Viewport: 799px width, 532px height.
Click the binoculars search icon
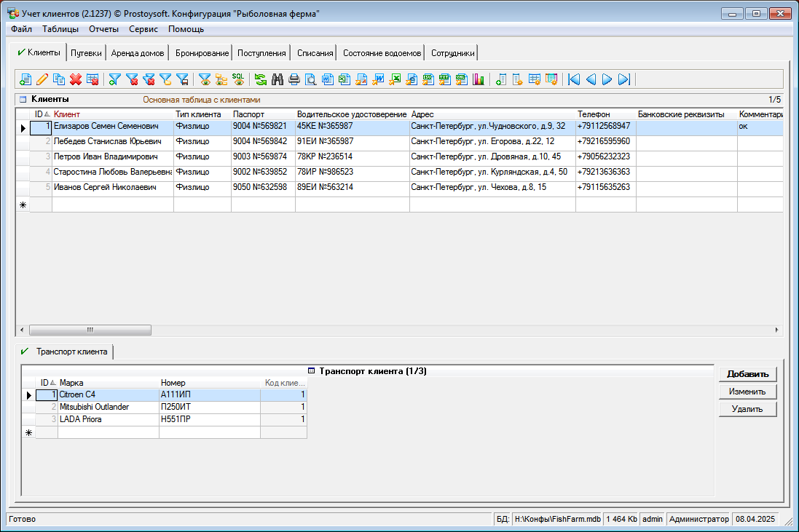[x=278, y=79]
